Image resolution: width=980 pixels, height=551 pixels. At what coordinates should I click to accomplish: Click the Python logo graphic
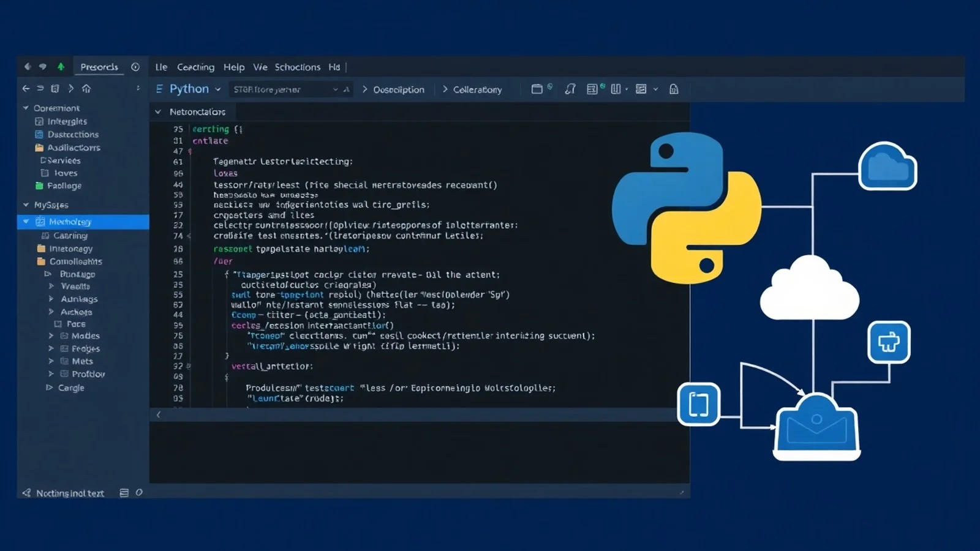tap(687, 208)
